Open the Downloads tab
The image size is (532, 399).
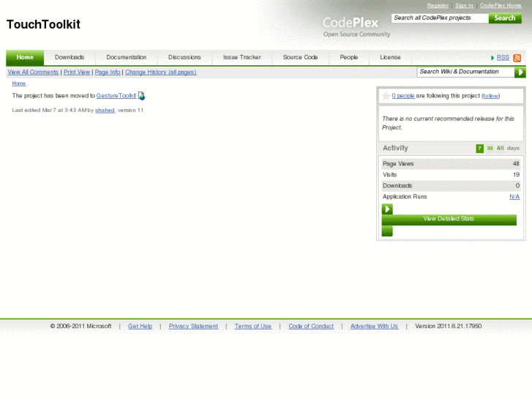[x=70, y=57]
